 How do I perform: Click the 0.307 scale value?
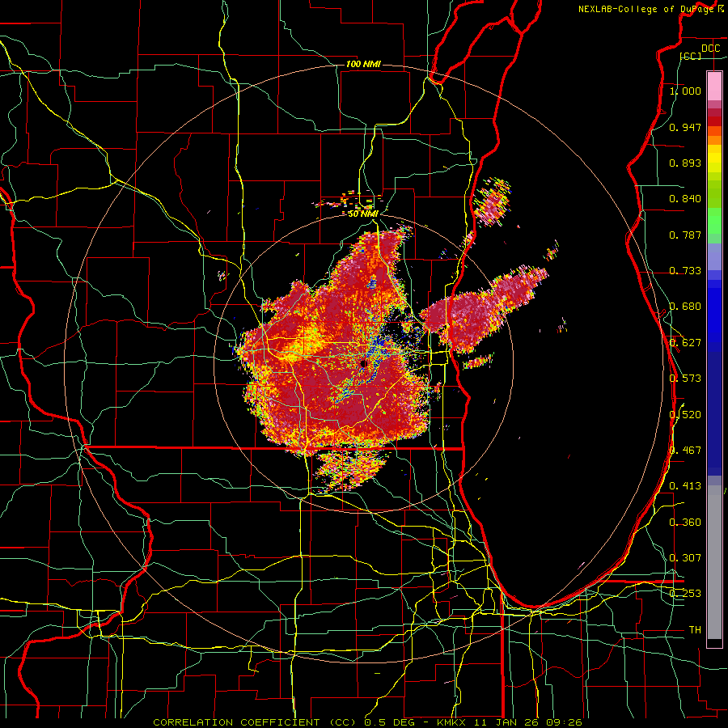click(x=685, y=558)
